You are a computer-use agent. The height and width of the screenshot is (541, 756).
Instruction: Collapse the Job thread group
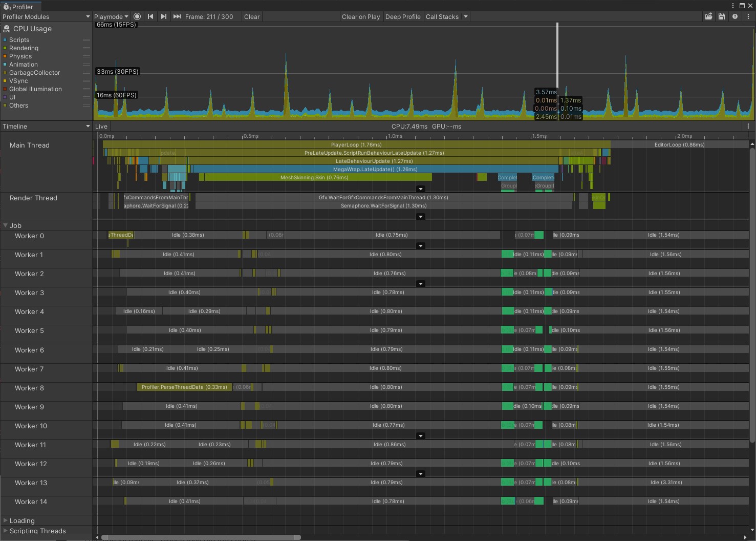tap(6, 225)
